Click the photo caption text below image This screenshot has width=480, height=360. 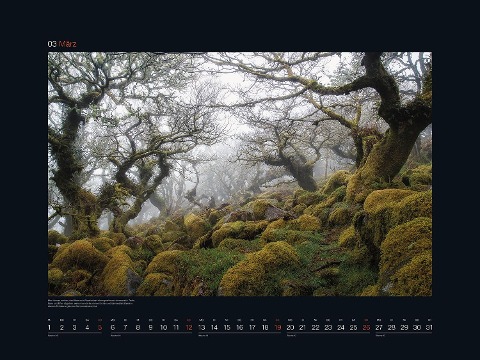pos(91,303)
